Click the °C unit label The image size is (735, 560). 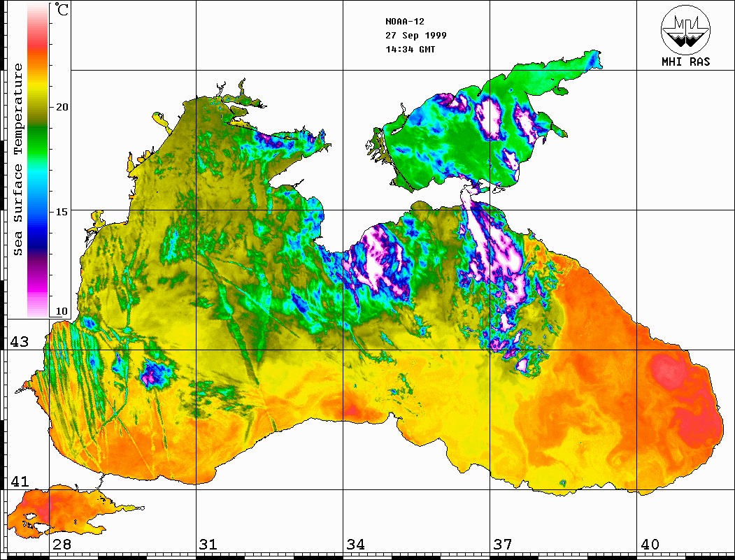[62, 9]
